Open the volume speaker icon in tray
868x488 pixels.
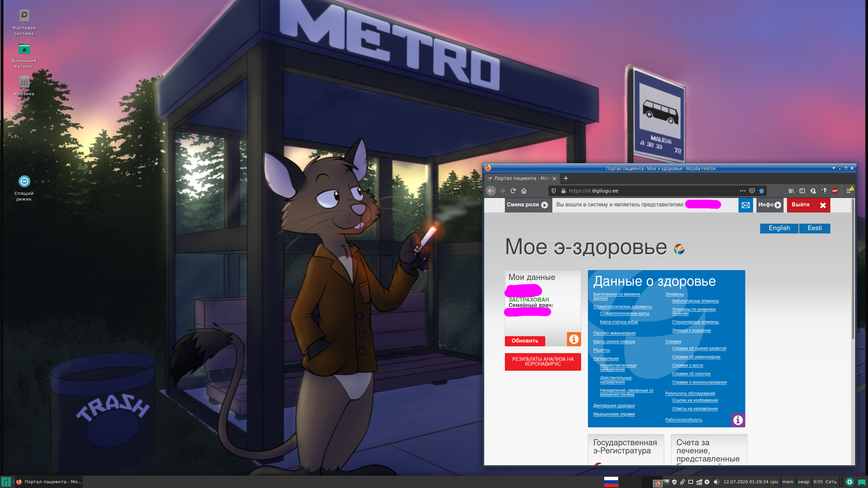pyautogui.click(x=716, y=482)
